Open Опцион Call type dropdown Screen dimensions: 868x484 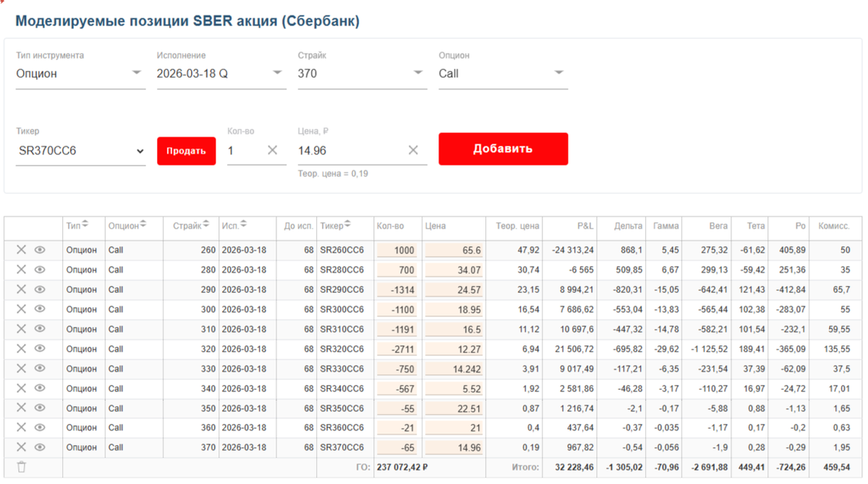point(503,73)
